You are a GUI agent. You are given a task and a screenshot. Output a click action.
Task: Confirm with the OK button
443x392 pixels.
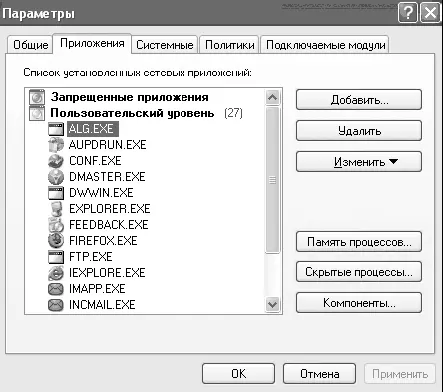pyautogui.click(x=238, y=374)
